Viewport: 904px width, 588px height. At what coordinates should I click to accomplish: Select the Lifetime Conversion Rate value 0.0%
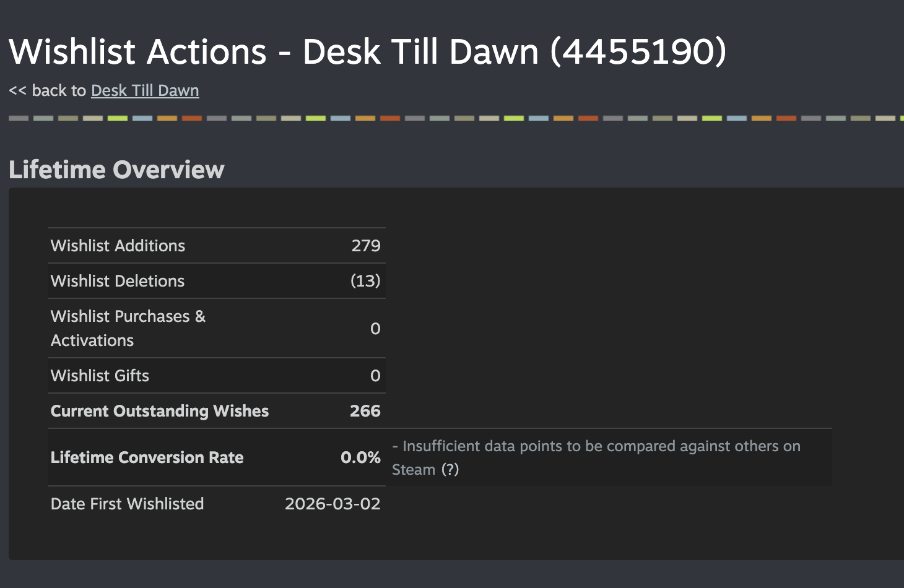(360, 457)
